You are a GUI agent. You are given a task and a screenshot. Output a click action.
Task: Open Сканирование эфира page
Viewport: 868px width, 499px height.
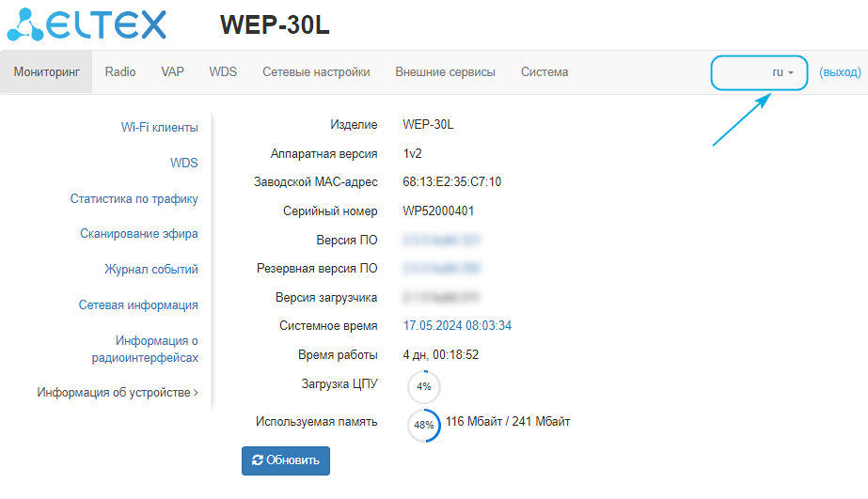click(139, 233)
